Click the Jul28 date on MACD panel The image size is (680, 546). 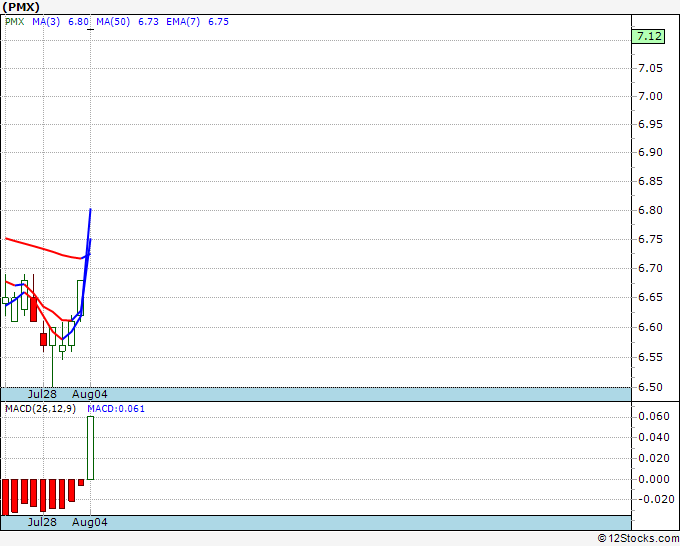(42, 522)
